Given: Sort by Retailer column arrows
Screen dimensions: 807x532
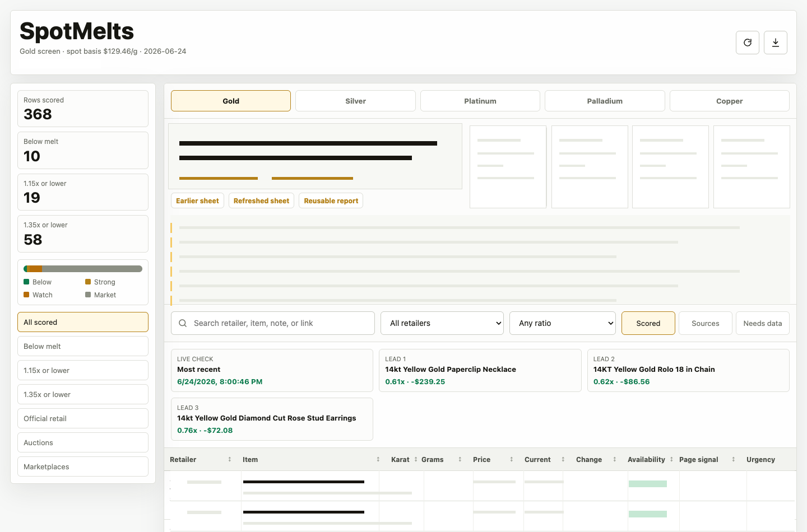Looking at the screenshot, I should click(230, 459).
